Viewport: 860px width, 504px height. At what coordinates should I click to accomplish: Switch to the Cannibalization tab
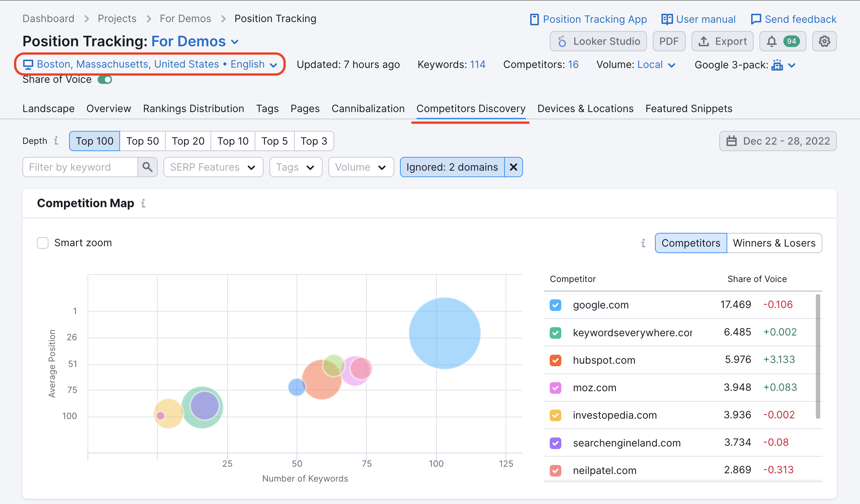point(368,108)
